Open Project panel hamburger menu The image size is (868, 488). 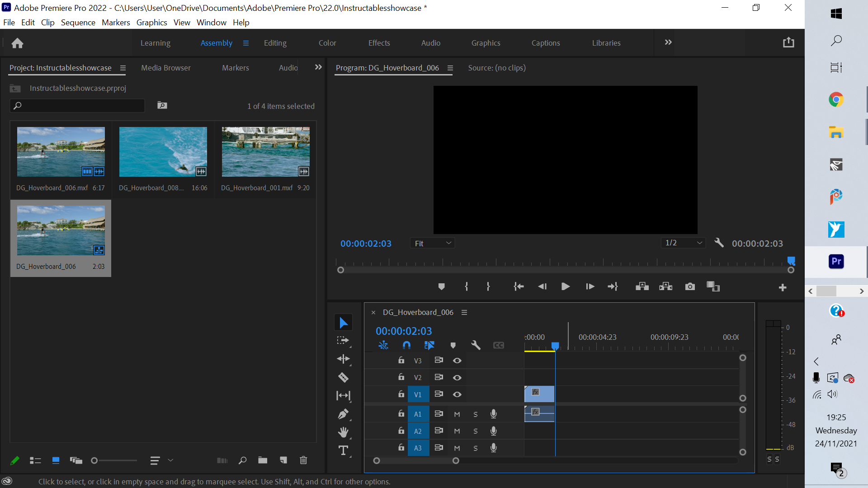(123, 68)
